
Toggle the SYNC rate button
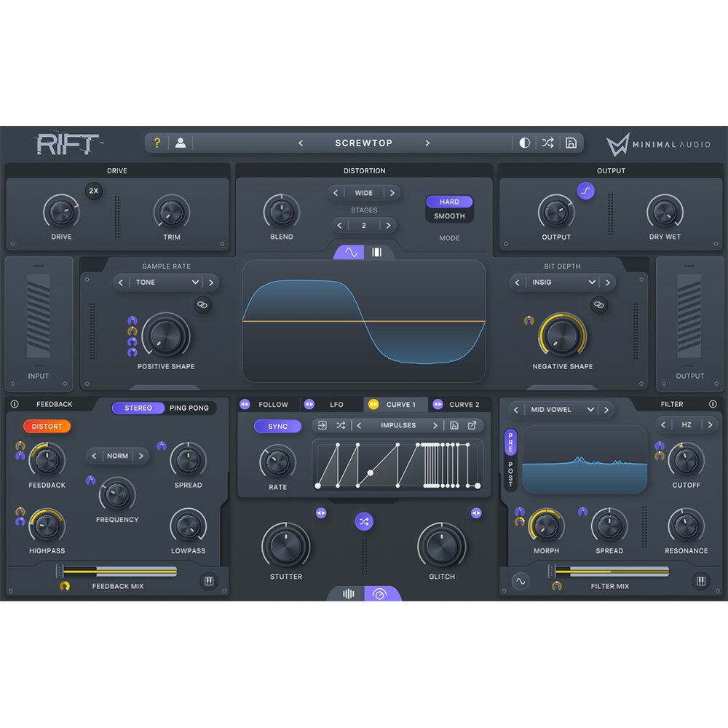pyautogui.click(x=277, y=426)
